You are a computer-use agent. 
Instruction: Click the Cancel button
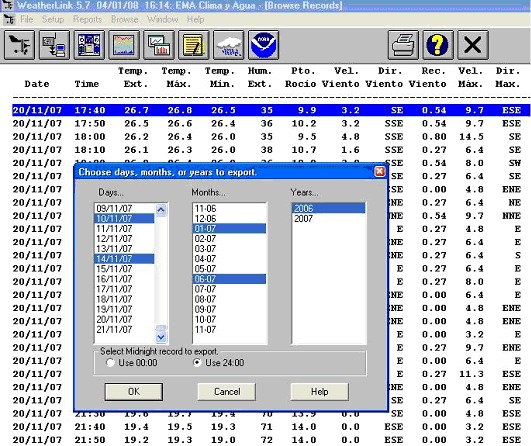coord(227,391)
